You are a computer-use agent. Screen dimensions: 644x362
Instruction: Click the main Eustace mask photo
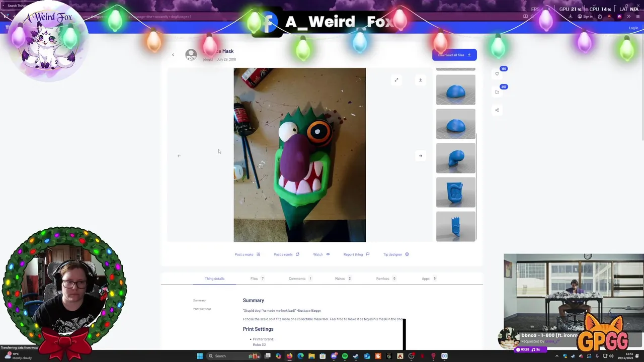300,155
